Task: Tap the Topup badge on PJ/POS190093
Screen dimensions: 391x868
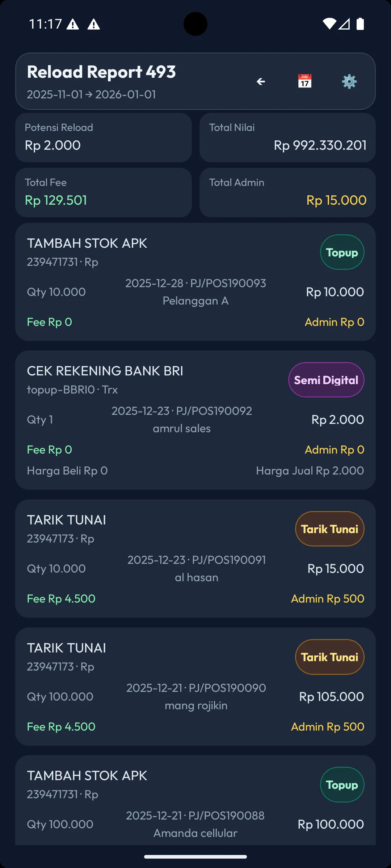Action: pos(342,252)
